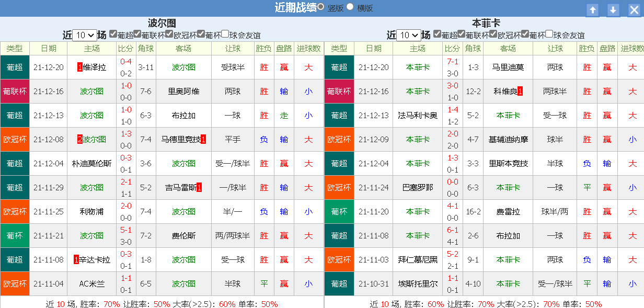644x308 pixels.
Task: Open 维泽拉 team link
Action: coord(95,67)
